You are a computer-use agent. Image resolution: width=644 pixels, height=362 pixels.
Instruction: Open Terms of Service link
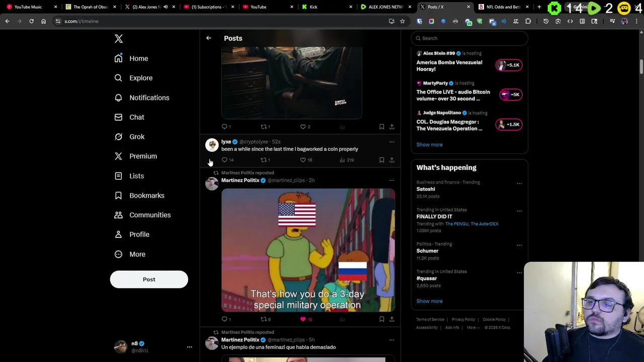(x=430, y=319)
